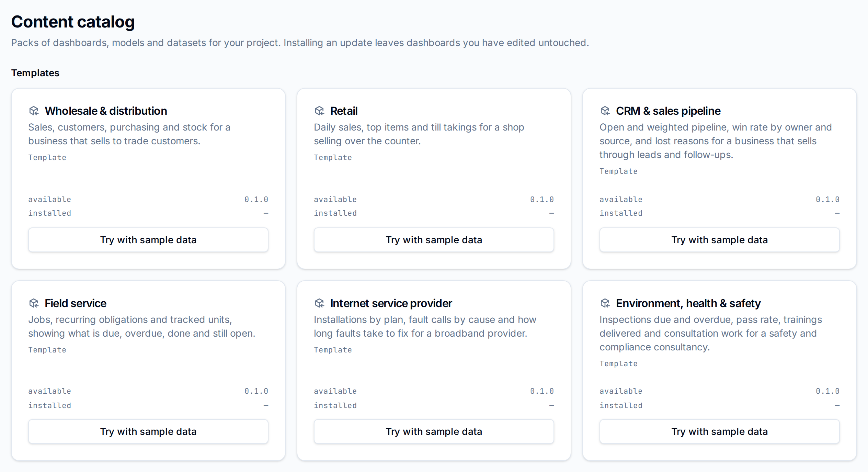Click the 0.1.0 version in CRM card
868x472 pixels.
pos(827,199)
